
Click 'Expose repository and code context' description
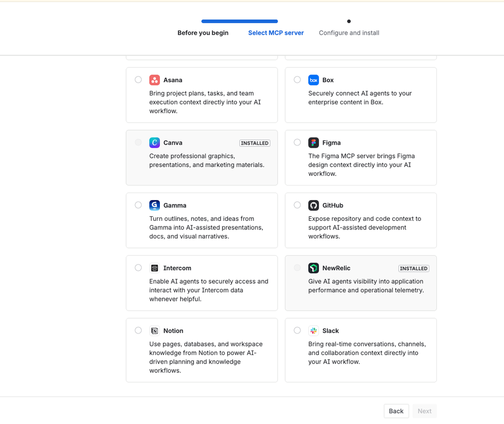click(x=364, y=227)
